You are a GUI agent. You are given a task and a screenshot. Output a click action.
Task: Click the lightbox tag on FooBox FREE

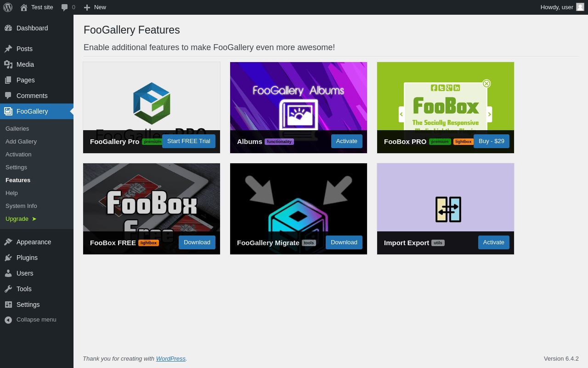click(149, 243)
